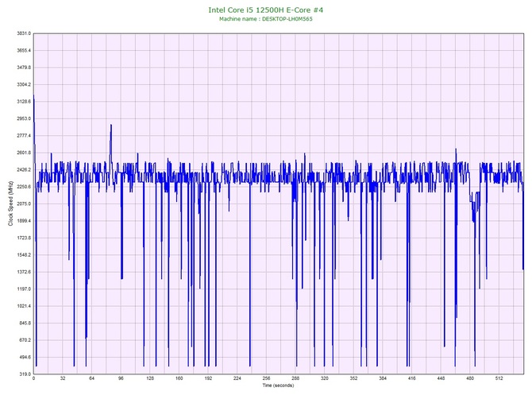Click the 1197.0 y-axis value

pyautogui.click(x=24, y=289)
